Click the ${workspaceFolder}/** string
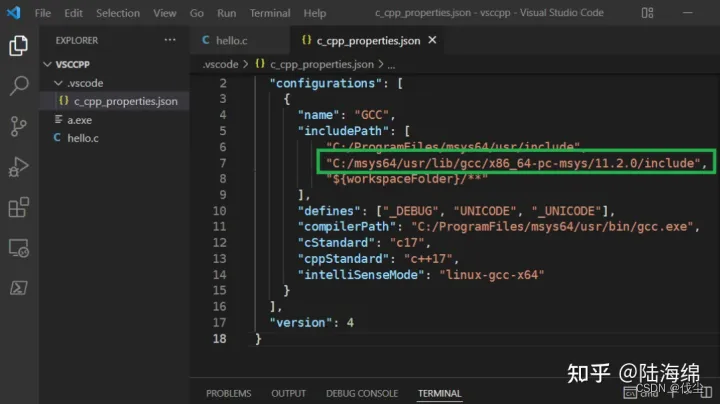 pos(407,179)
